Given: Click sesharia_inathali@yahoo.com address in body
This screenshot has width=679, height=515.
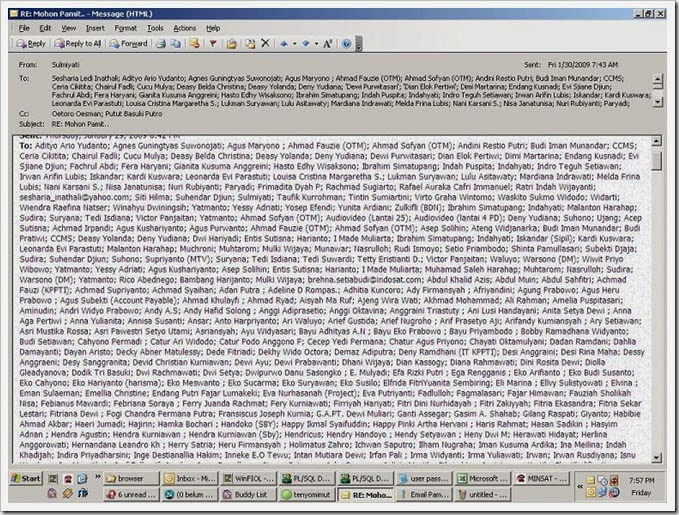Looking at the screenshot, I should point(74,198).
